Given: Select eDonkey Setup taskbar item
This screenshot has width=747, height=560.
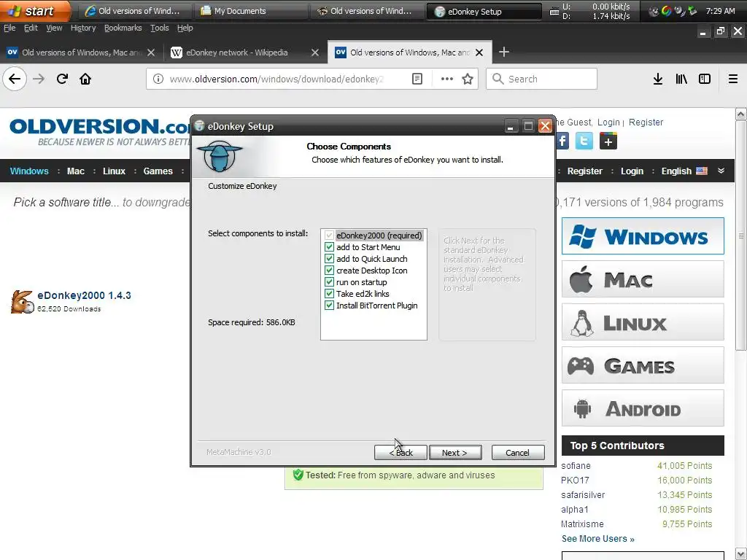Looking at the screenshot, I should tap(484, 11).
